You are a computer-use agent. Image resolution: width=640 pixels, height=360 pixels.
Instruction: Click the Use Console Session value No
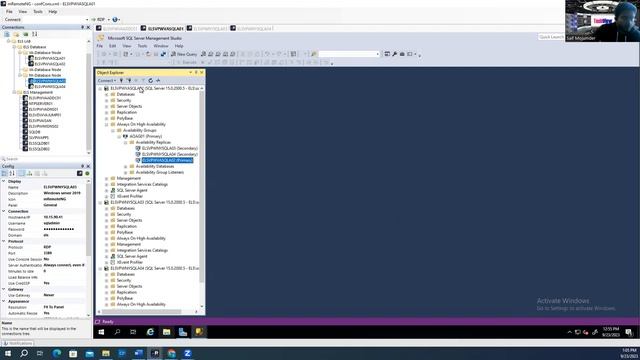pyautogui.click(x=47, y=259)
